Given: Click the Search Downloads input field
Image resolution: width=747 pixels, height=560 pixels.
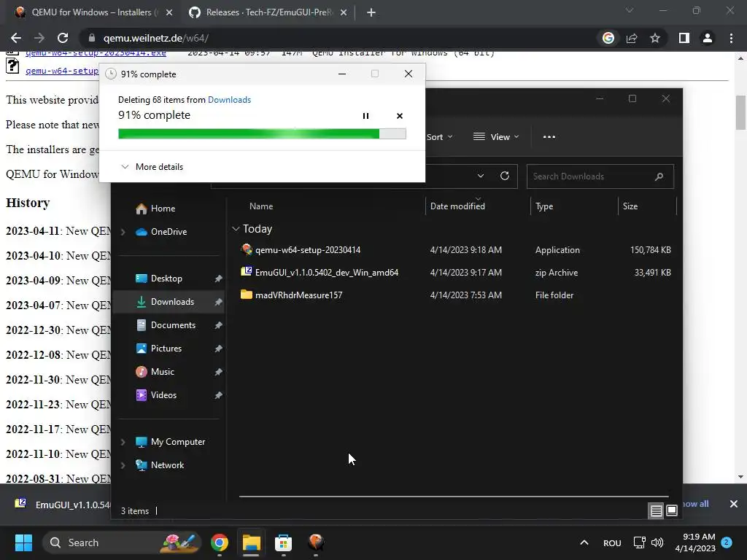Looking at the screenshot, I should [600, 176].
